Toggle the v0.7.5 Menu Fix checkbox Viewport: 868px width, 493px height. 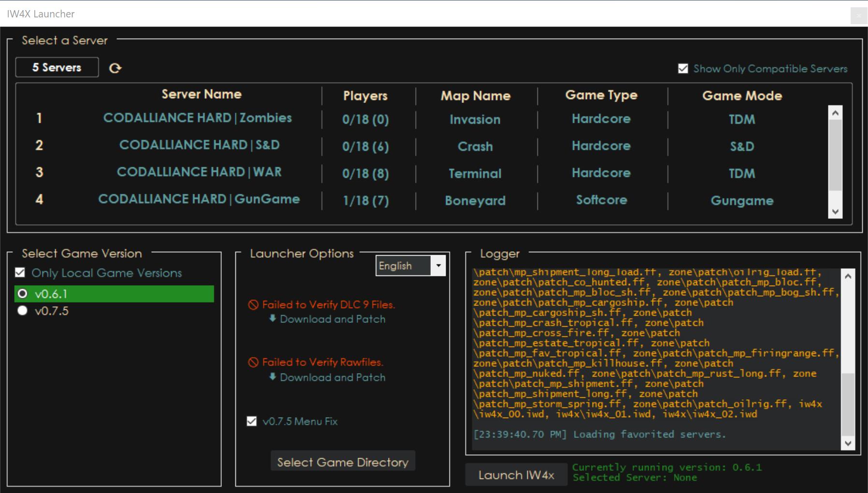tap(251, 421)
